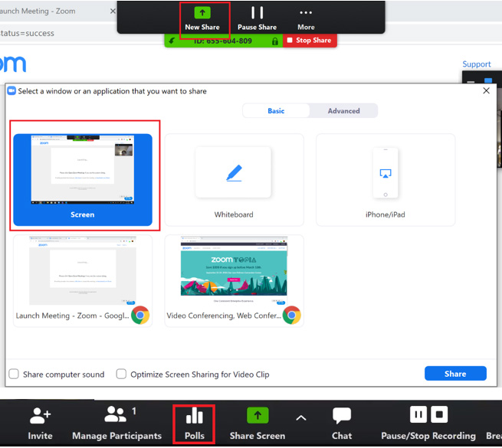Open the More options menu

pyautogui.click(x=306, y=19)
